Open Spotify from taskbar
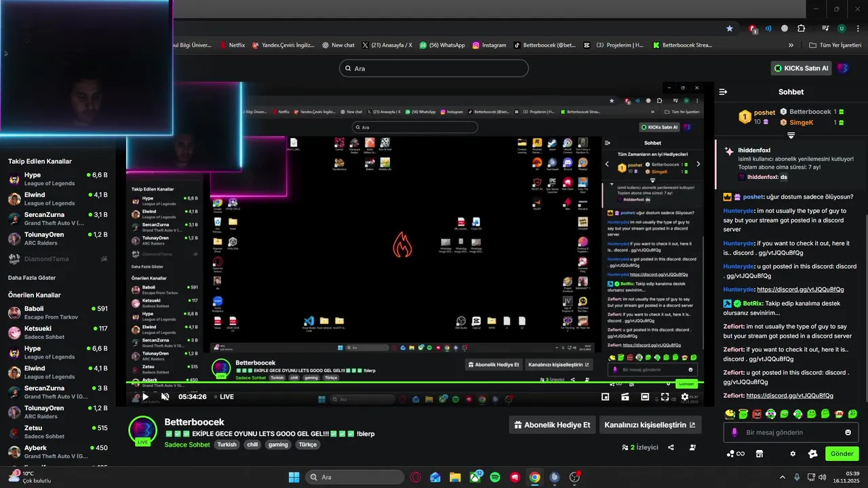This screenshot has width=868, height=488. click(495, 477)
